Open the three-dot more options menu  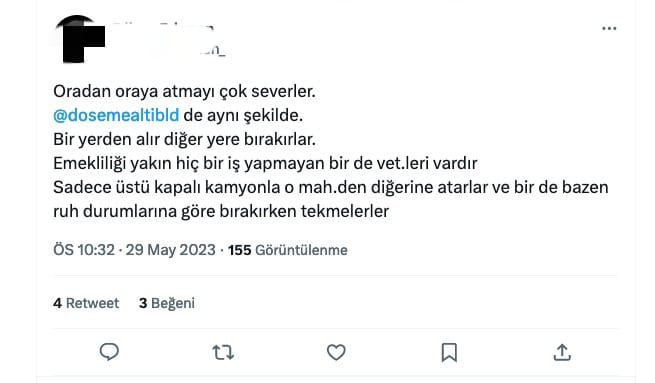pos(609,28)
